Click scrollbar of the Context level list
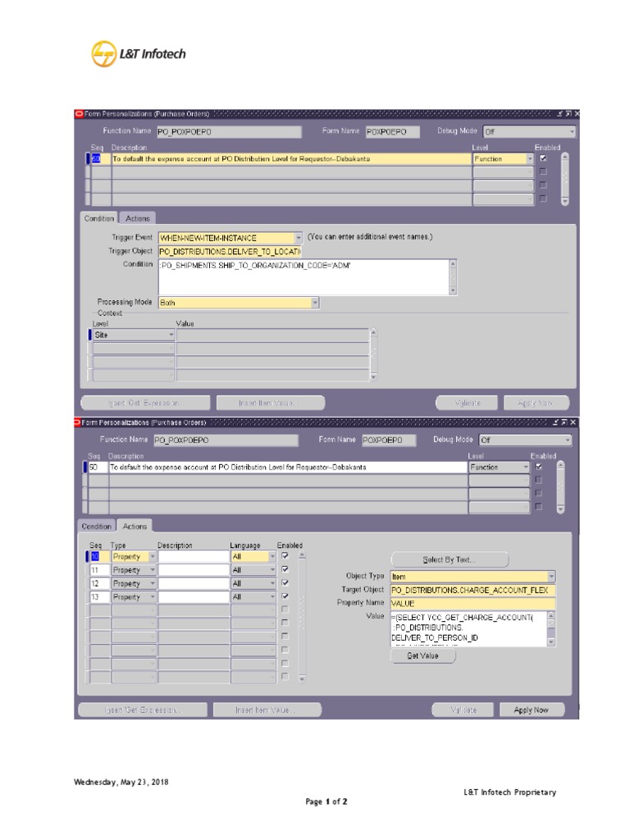Screen dimensions: 630x840 [373, 354]
